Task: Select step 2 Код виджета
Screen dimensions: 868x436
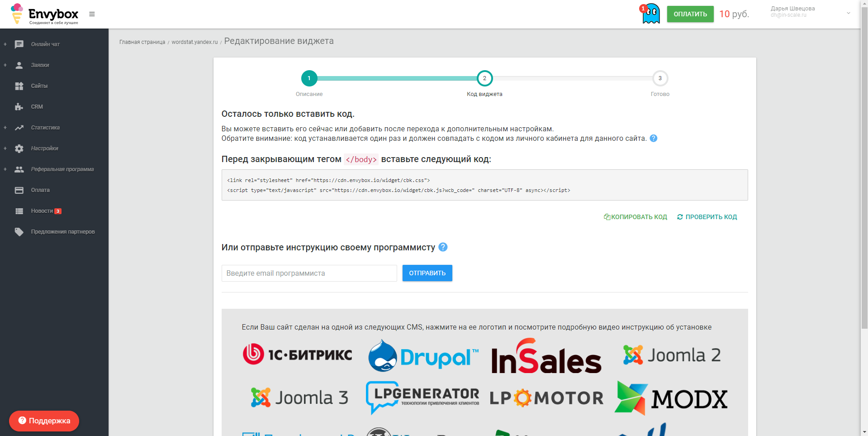Action: (484, 78)
